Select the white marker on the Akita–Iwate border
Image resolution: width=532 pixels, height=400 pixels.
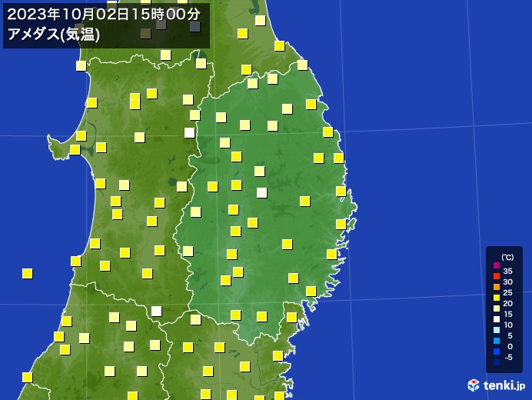pyautogui.click(x=189, y=132)
